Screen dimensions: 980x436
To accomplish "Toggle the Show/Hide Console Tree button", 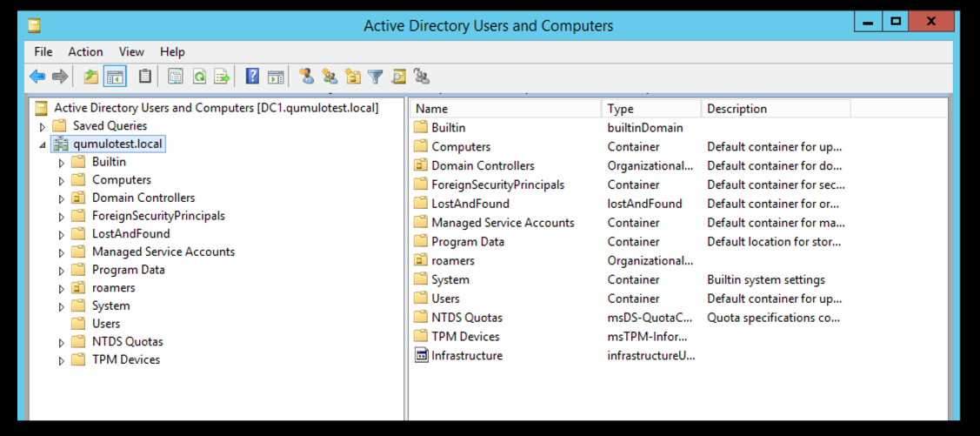I will coord(115,77).
